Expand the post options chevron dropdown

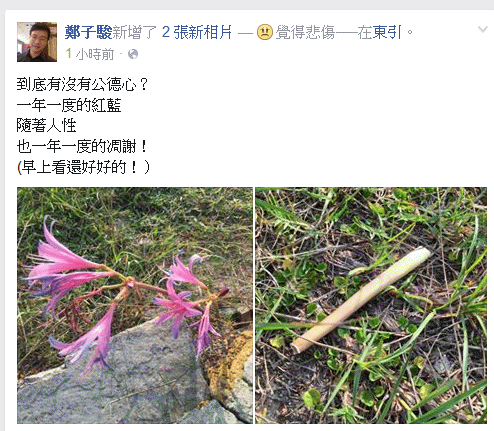pos(482,30)
